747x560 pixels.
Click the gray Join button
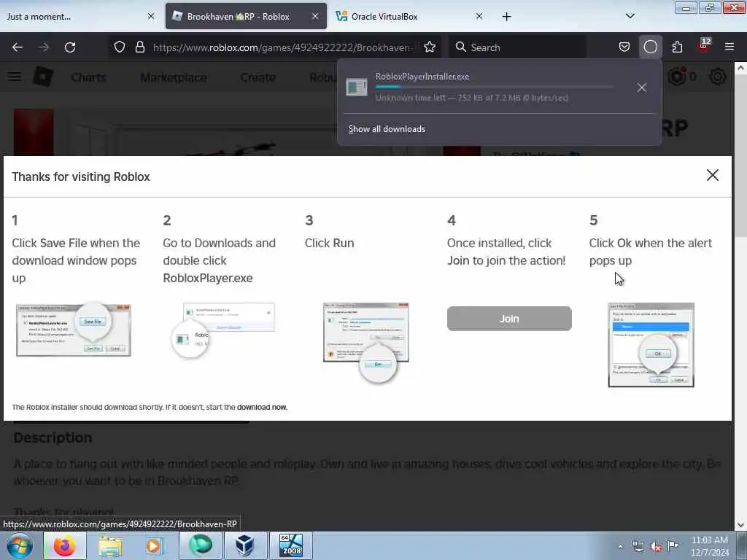[508, 319]
